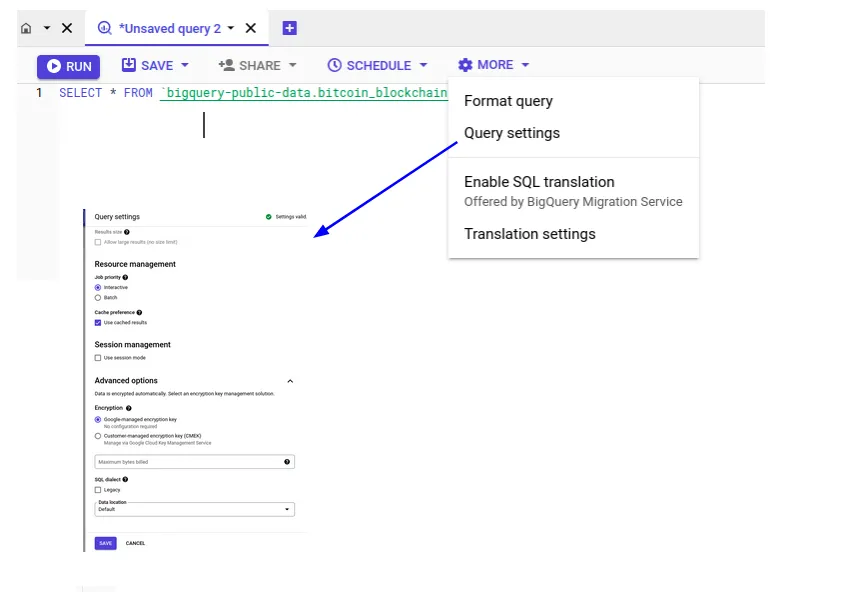Click the Encryption help icon

[129, 408]
